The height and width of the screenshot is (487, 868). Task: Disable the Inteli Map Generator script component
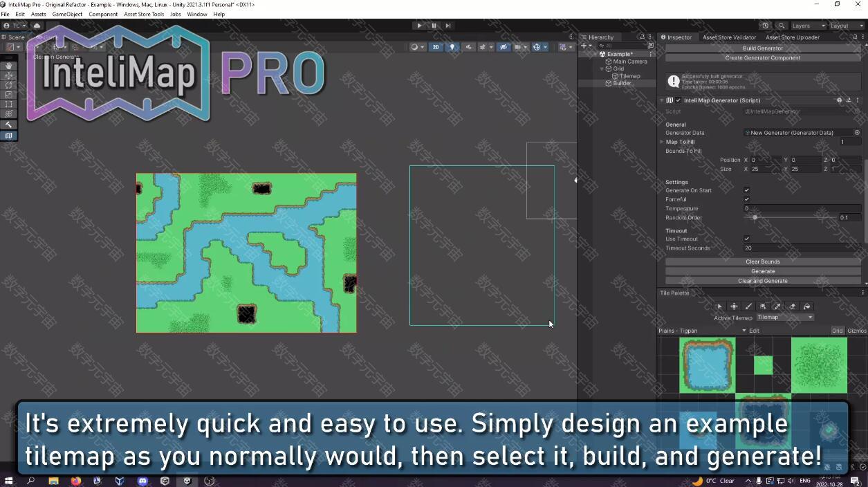tap(678, 100)
